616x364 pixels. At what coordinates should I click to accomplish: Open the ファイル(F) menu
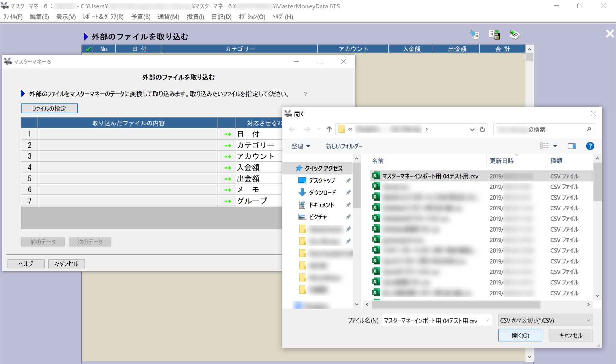[x=13, y=17]
